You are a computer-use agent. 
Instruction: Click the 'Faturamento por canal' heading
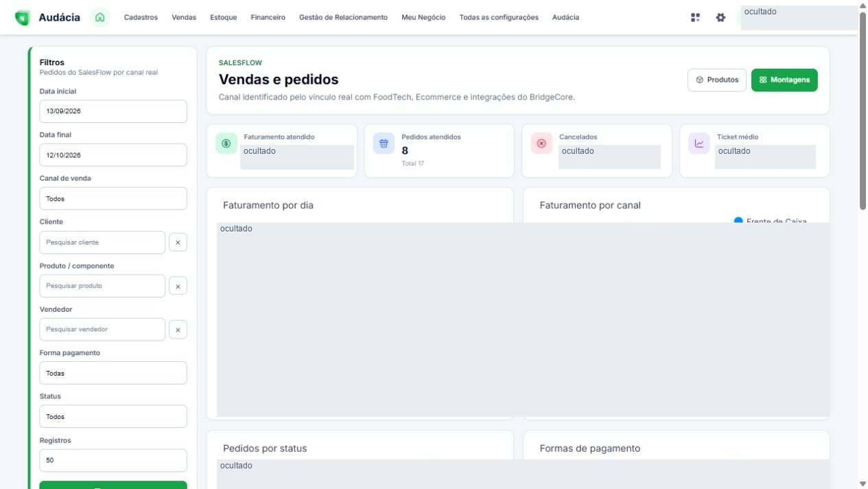point(590,205)
